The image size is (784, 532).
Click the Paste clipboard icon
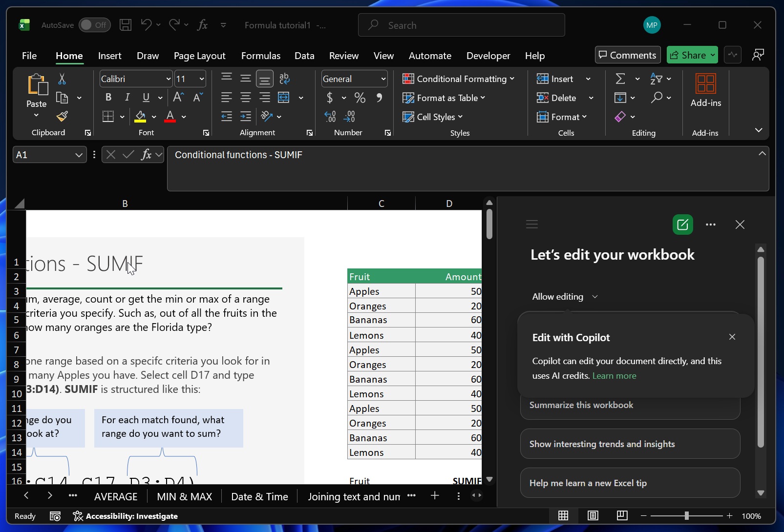coord(37,84)
